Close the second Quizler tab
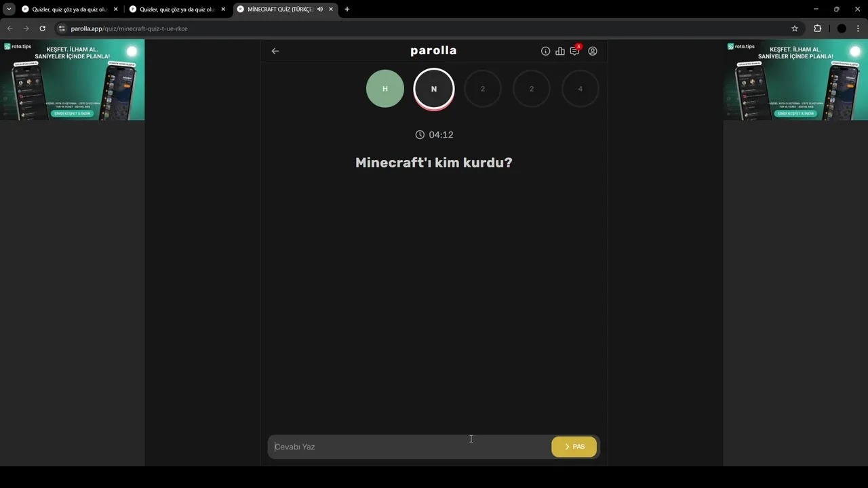Viewport: 868px width, 488px height. point(223,9)
